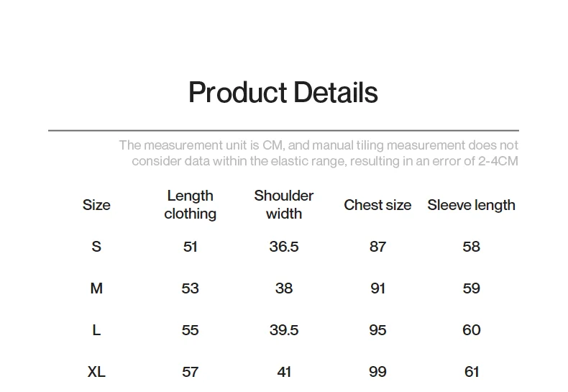Screen dimensions: 568x392
Task: Click the length value 51
Action: [190, 247]
